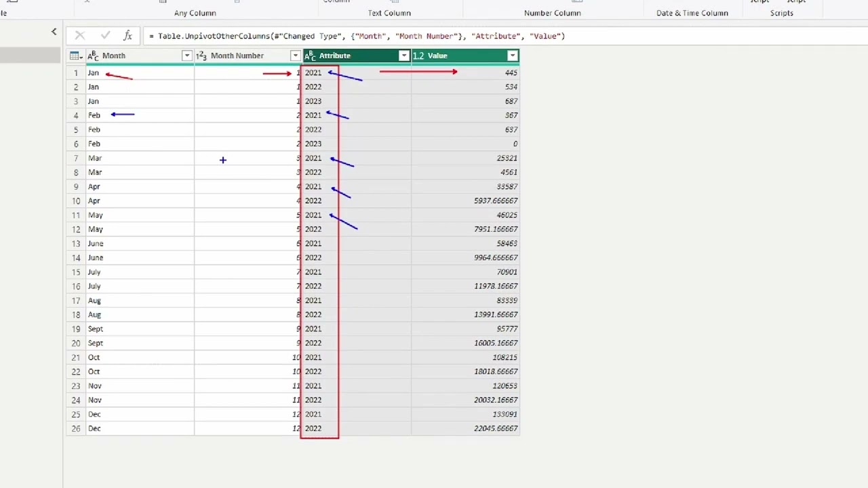Click the value cell 5937.666667

point(465,201)
